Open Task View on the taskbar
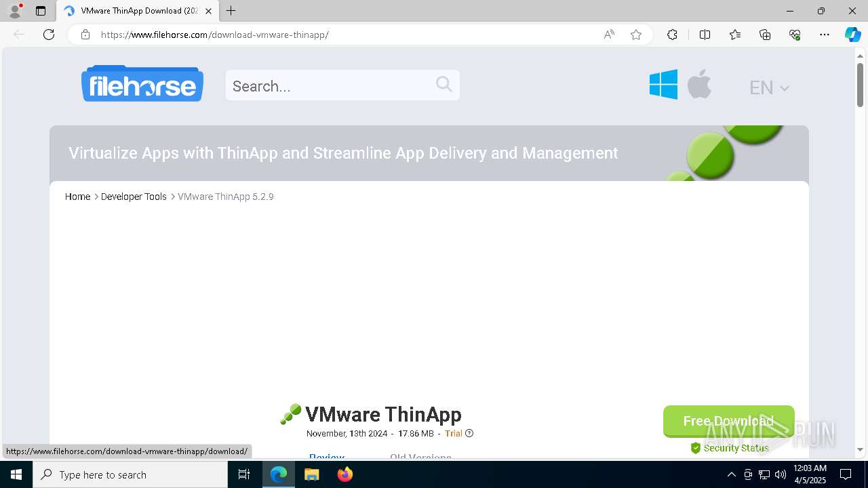Screen dimensions: 868x488 (244, 474)
